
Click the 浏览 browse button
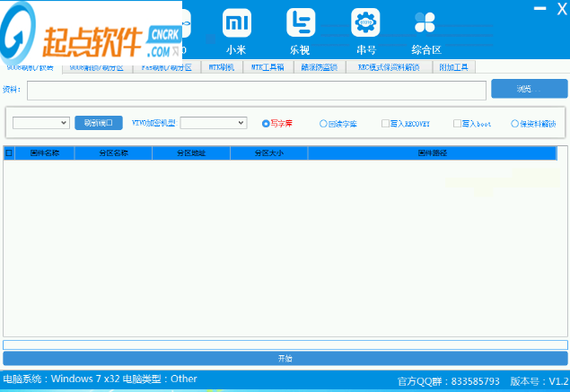530,89
